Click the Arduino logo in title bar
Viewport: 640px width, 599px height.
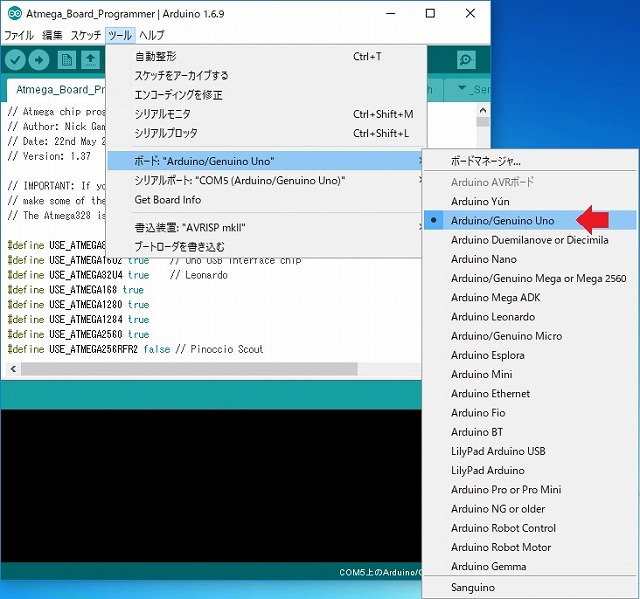(14, 13)
